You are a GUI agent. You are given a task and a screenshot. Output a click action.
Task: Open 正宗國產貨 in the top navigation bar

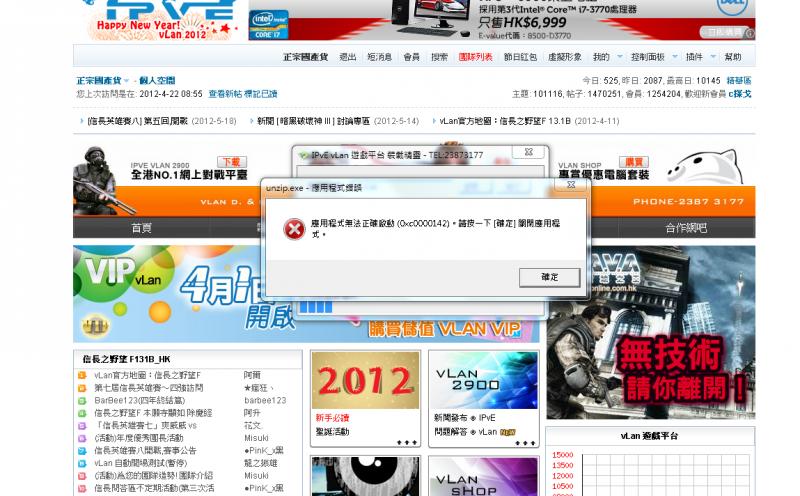[306, 57]
